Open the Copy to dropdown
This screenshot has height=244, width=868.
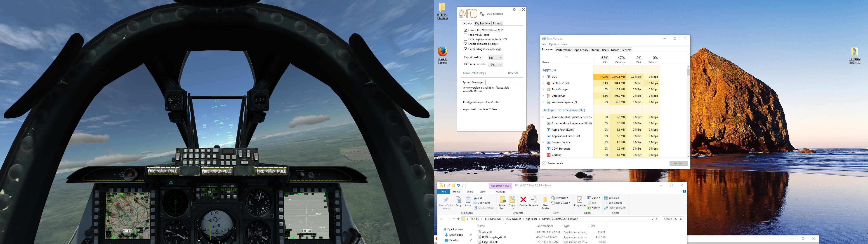tap(512, 203)
